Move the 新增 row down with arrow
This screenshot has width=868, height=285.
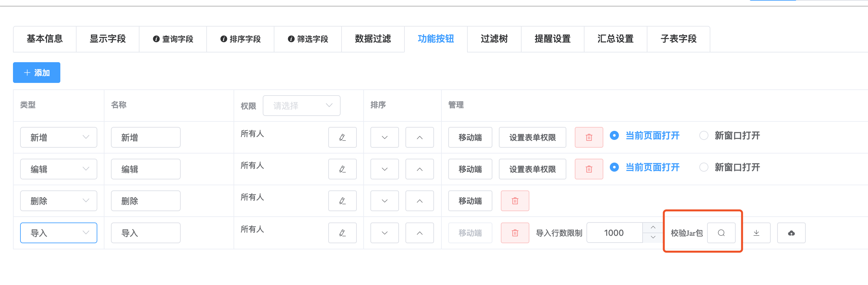pos(384,137)
